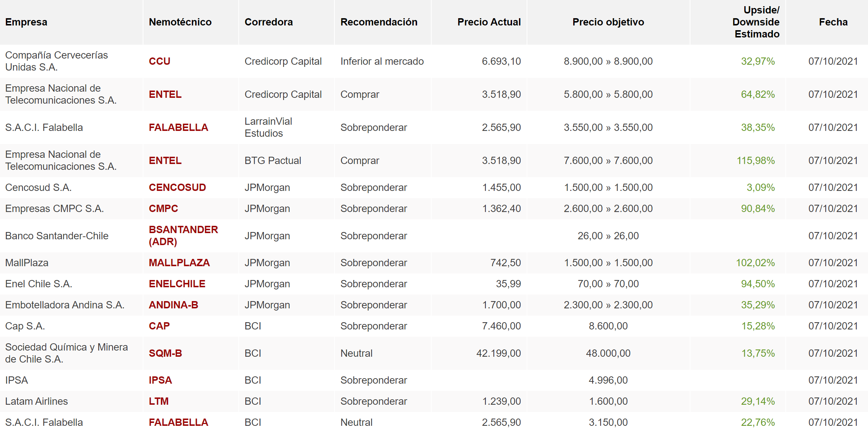Screen dimensions: 868x432
Task: Click the ANDINA-B ticker link
Action: (x=173, y=305)
